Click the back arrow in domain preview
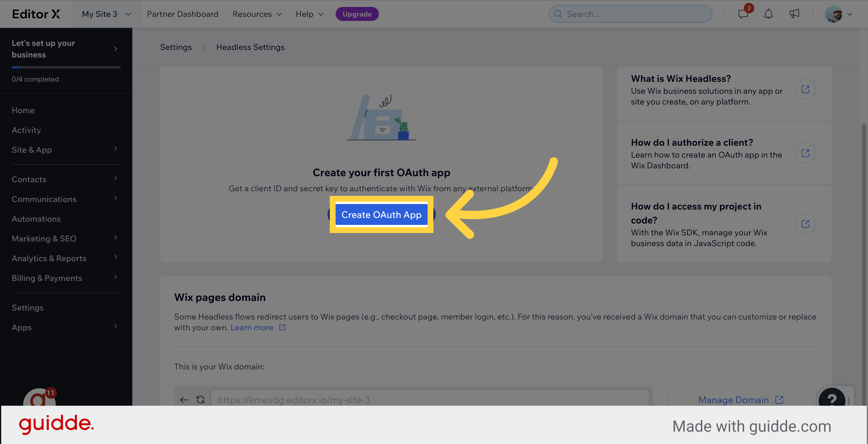This screenshot has width=868, height=444. [x=184, y=400]
